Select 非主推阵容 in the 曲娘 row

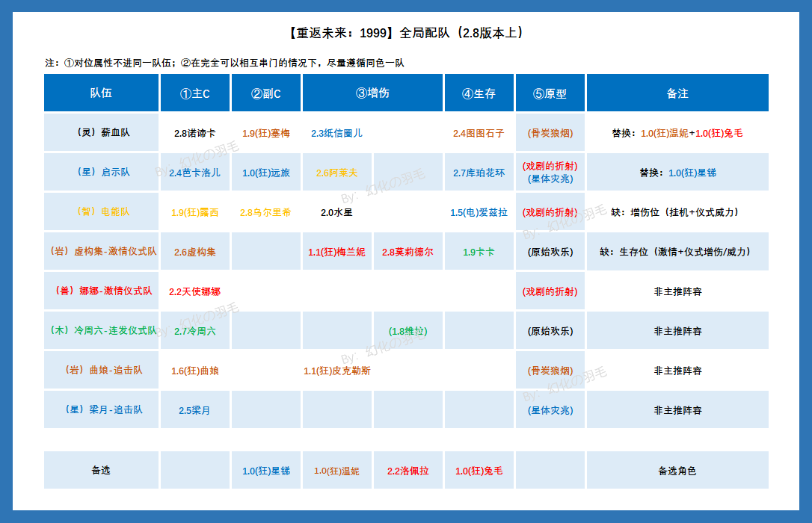677,371
